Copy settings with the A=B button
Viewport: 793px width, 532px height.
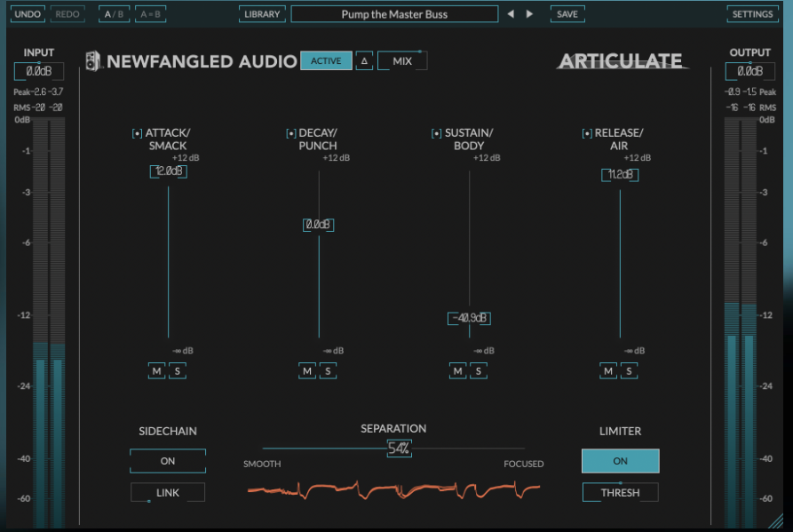coord(150,14)
